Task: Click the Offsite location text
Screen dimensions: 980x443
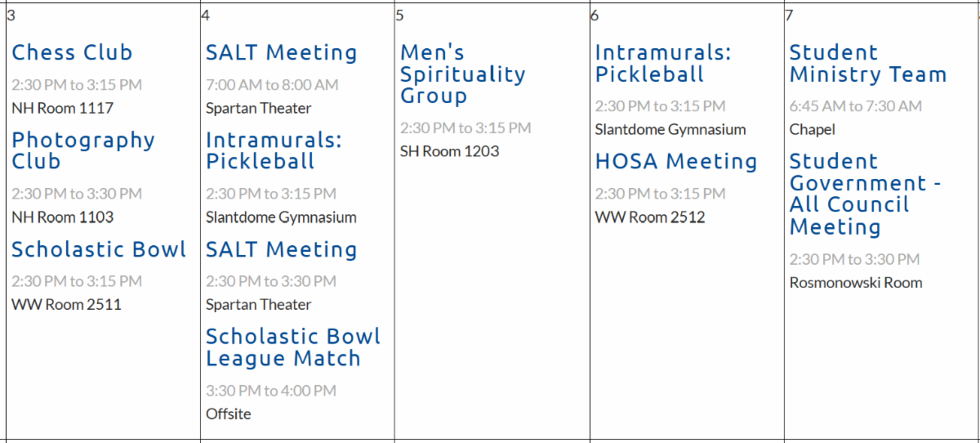Action: tap(228, 414)
